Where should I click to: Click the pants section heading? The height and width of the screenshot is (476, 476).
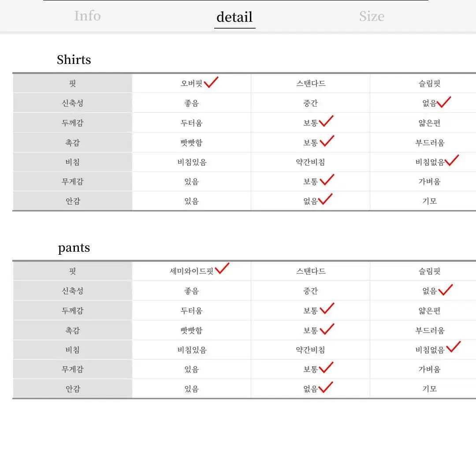click(74, 248)
